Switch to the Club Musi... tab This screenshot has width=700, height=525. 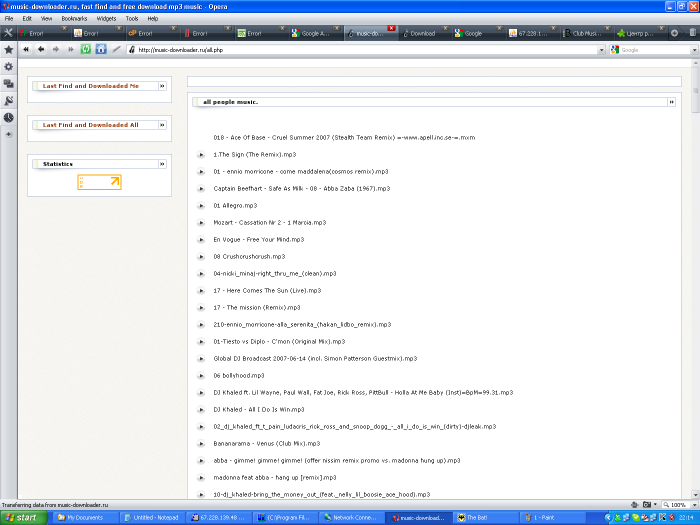coord(587,33)
